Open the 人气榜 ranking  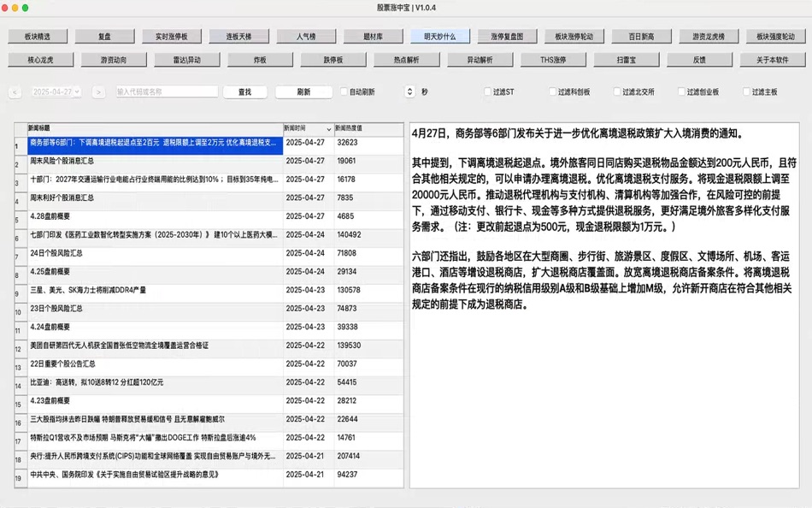tap(306, 36)
